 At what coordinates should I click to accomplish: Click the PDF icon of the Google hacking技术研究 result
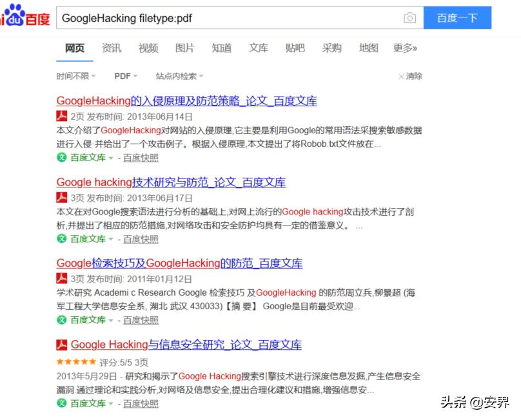[61, 198]
